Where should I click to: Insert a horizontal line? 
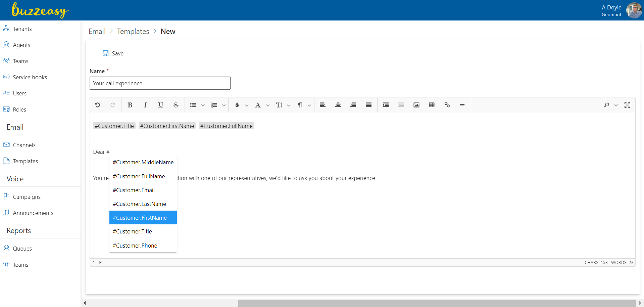click(462, 105)
